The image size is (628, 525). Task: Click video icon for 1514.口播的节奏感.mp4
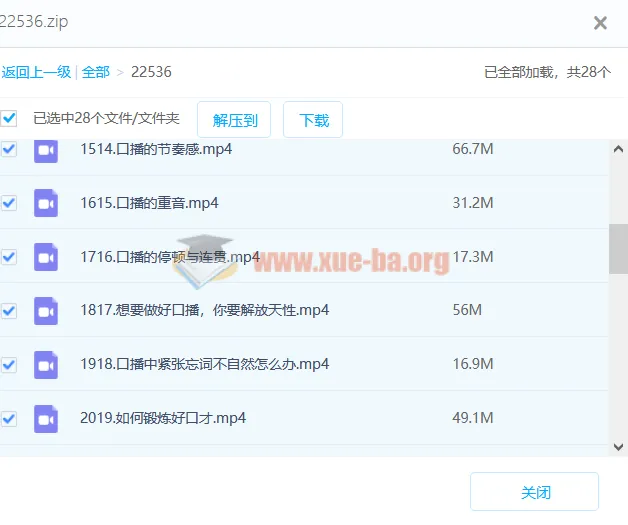click(x=46, y=150)
